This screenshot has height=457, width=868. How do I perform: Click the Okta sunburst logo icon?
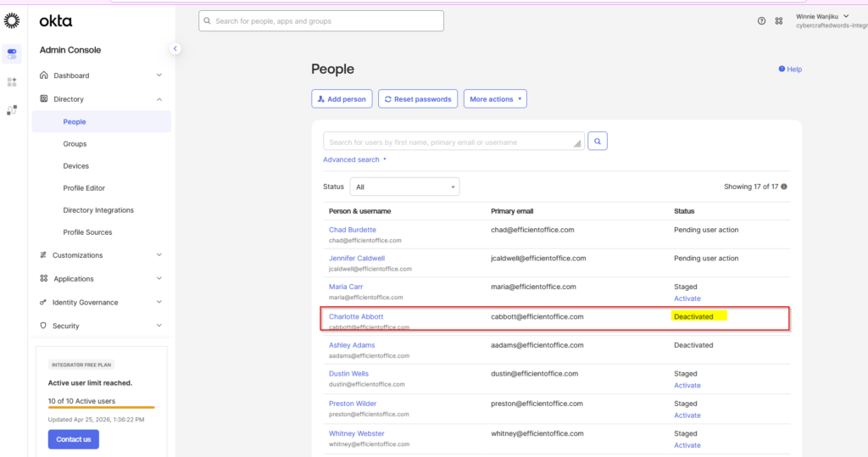(12, 20)
